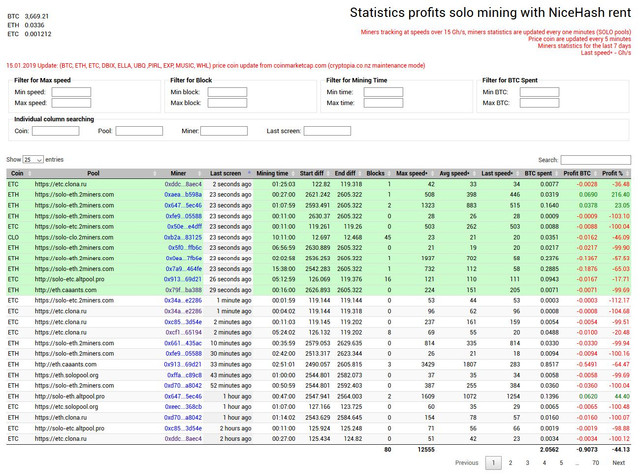Select total BTC spent 2.0562
The height and width of the screenshot is (474, 640).
pos(549,450)
